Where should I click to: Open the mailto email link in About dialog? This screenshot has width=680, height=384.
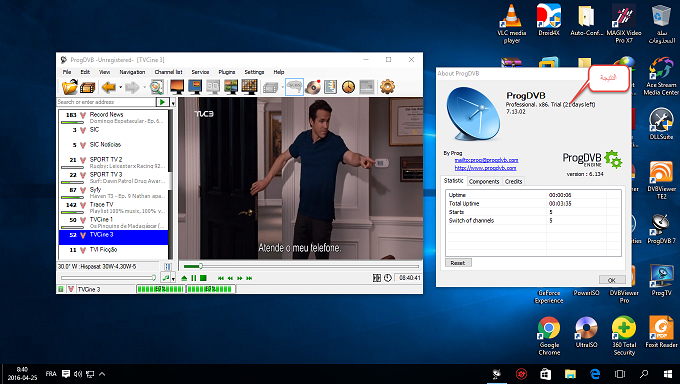[486, 160]
